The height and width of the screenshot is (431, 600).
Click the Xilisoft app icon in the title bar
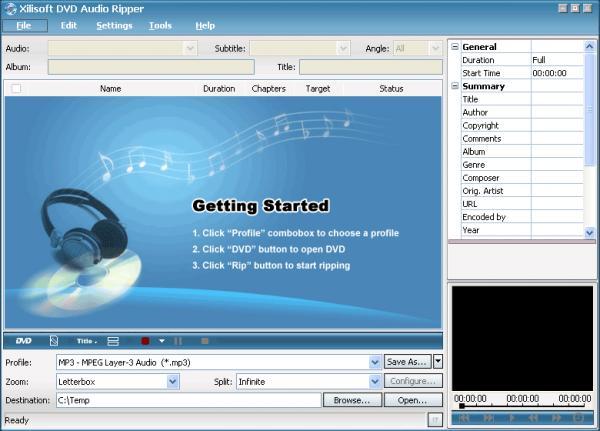click(x=10, y=9)
